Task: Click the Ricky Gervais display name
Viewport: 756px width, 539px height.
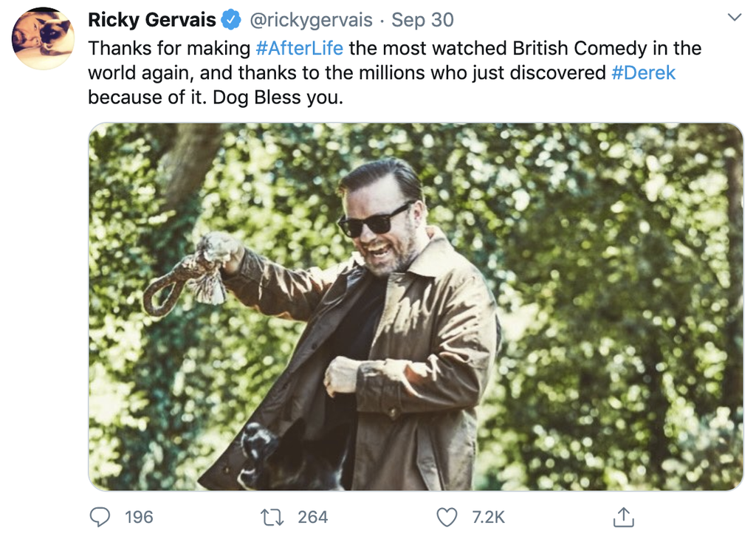Action: 152,20
